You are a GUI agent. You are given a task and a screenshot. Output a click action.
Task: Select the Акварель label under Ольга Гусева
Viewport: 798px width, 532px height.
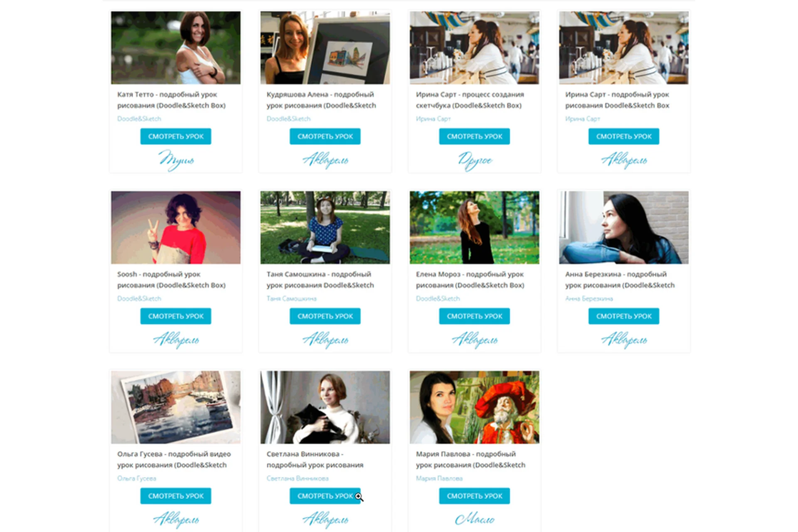coord(176,520)
